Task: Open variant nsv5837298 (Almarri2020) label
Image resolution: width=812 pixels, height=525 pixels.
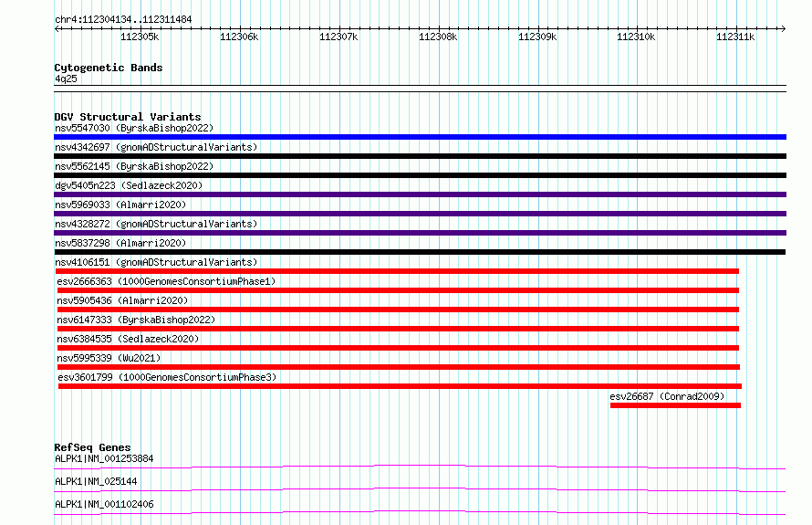Action: tap(120, 243)
